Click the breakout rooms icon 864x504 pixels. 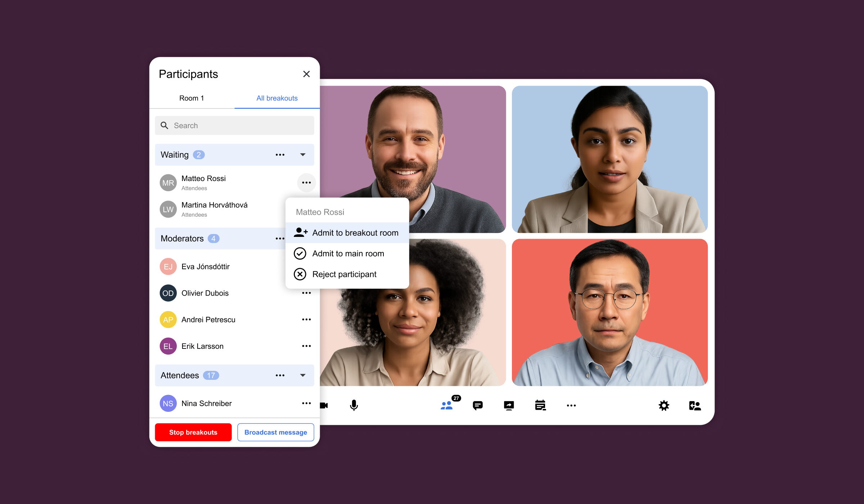click(695, 406)
